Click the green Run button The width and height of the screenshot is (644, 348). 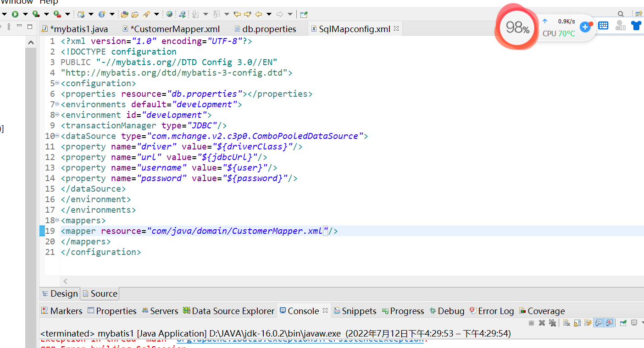15,14
